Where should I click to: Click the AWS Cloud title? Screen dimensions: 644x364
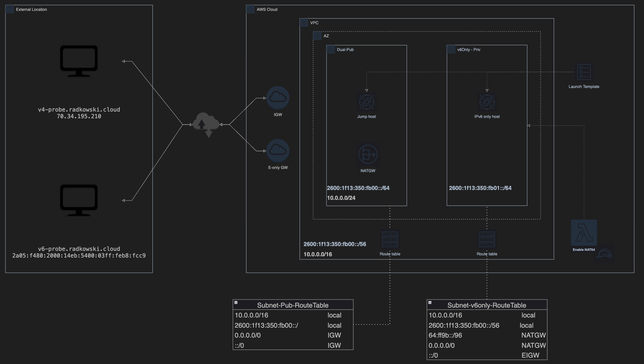[267, 10]
